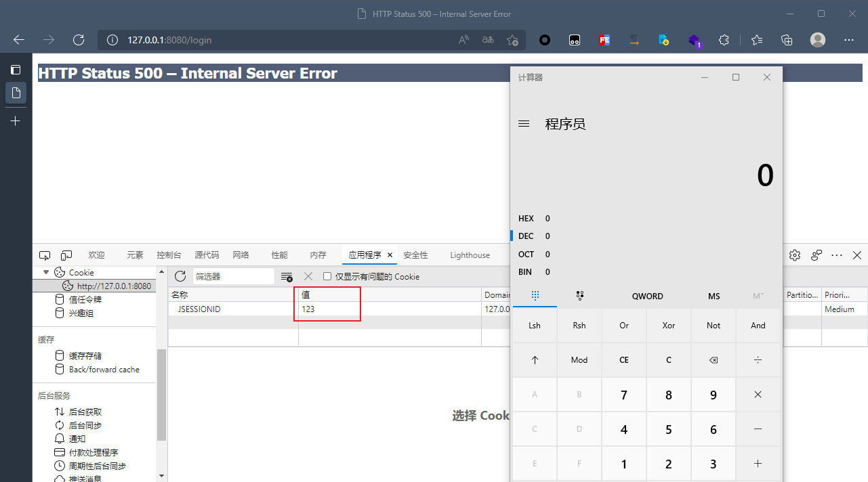This screenshot has width=868, height=482.
Task: Open Favorites list icon in toolbar
Action: 756,40
